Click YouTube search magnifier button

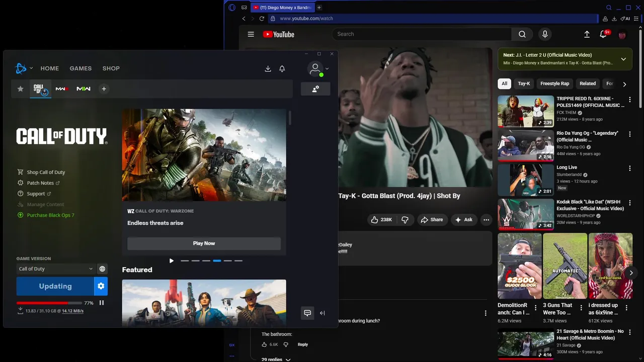(x=522, y=34)
